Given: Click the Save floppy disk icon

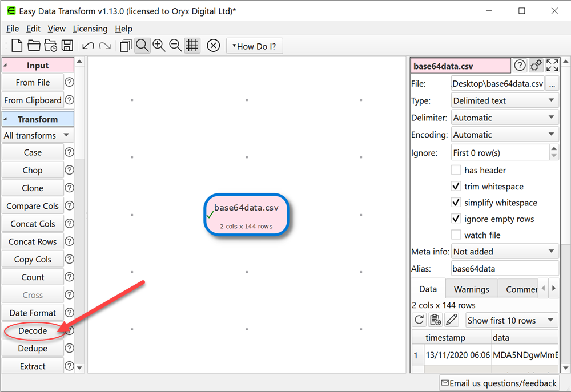Looking at the screenshot, I should tap(67, 46).
